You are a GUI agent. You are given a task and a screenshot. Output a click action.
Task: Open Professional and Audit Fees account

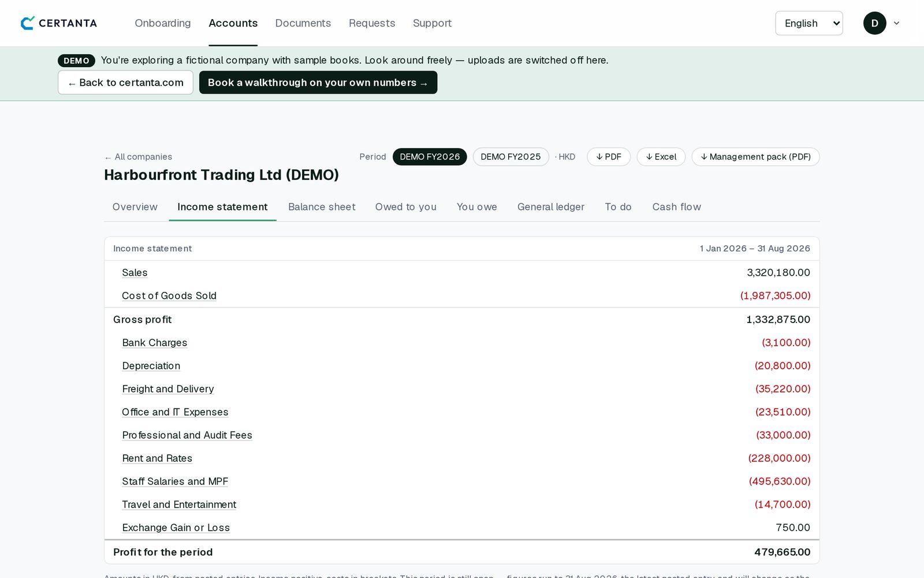187,435
